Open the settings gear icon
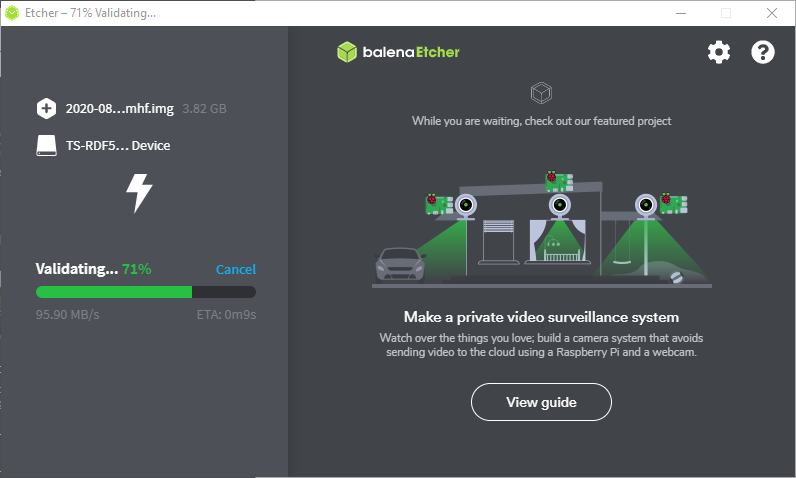 [719, 53]
